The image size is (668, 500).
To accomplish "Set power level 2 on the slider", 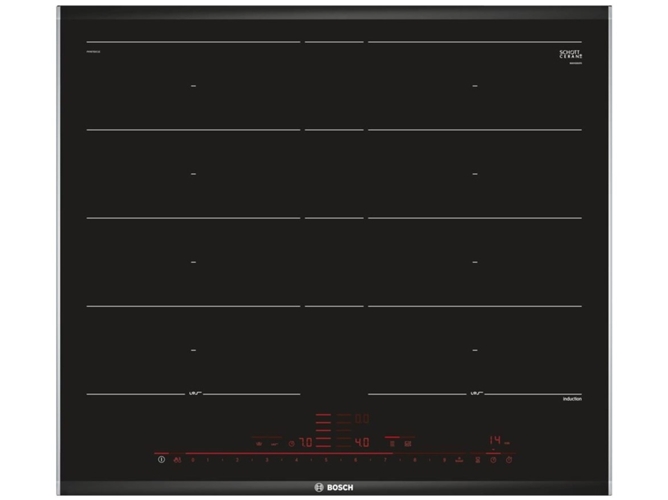I will (237, 460).
